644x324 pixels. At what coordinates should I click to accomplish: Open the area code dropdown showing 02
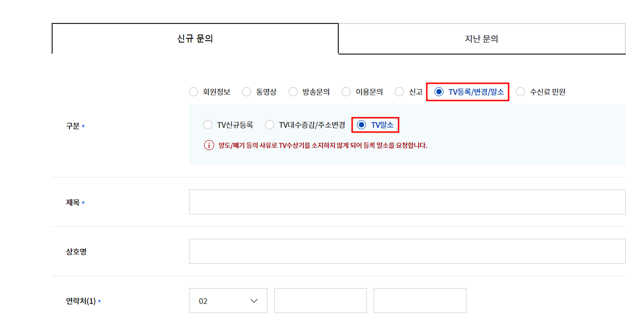[x=228, y=301]
